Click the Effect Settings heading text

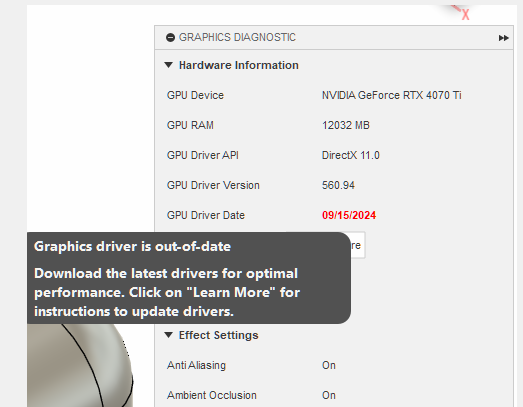218,335
